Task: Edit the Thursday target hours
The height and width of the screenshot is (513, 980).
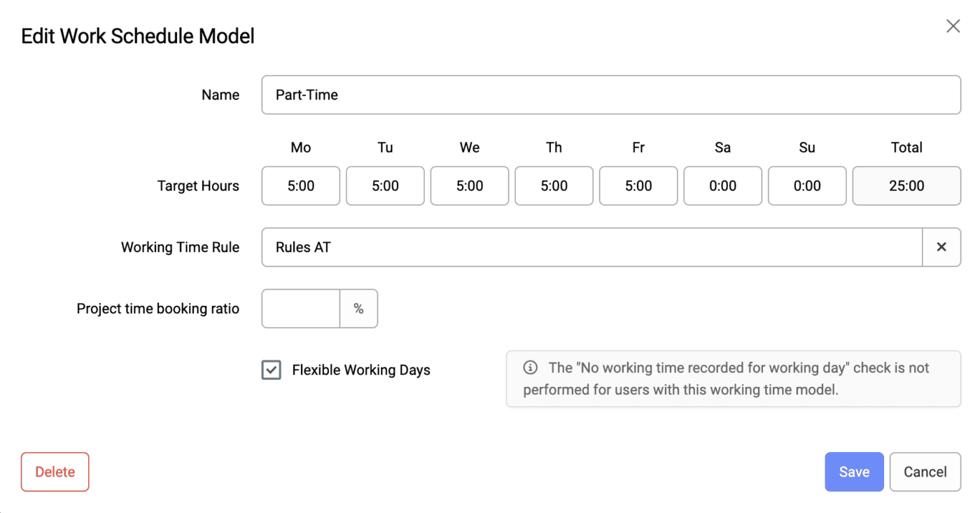Action: [x=554, y=185]
